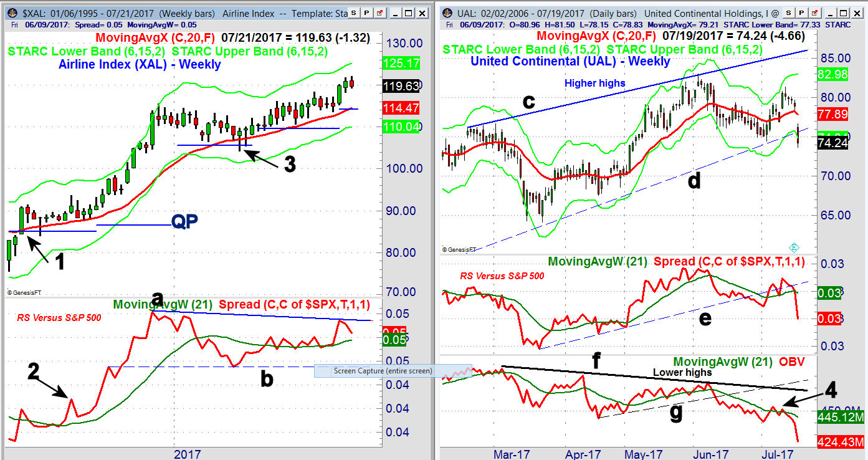This screenshot has height=460, width=868.
Task: Close the UAL chart window
Action: point(856,13)
